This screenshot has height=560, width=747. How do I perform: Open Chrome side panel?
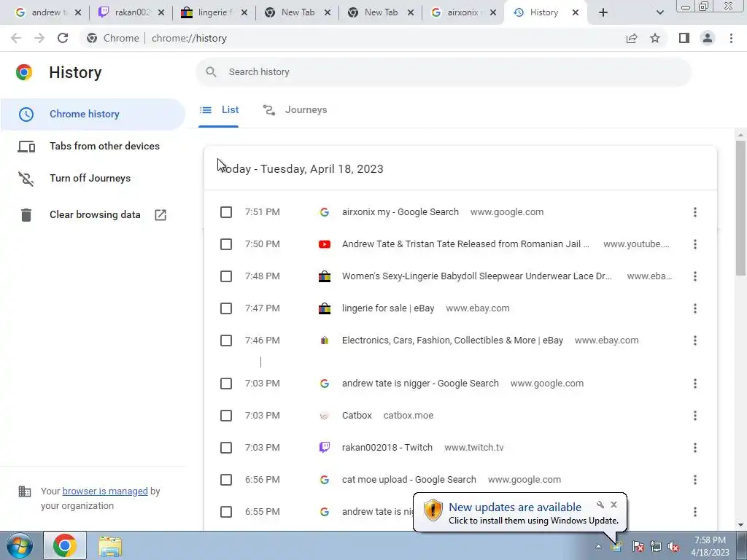684,38
